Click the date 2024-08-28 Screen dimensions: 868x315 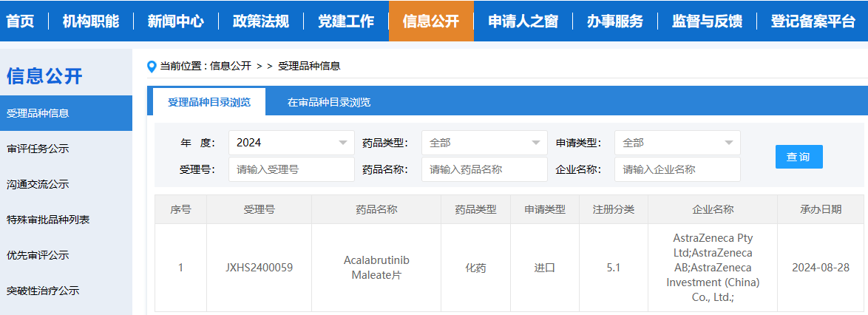click(x=821, y=268)
